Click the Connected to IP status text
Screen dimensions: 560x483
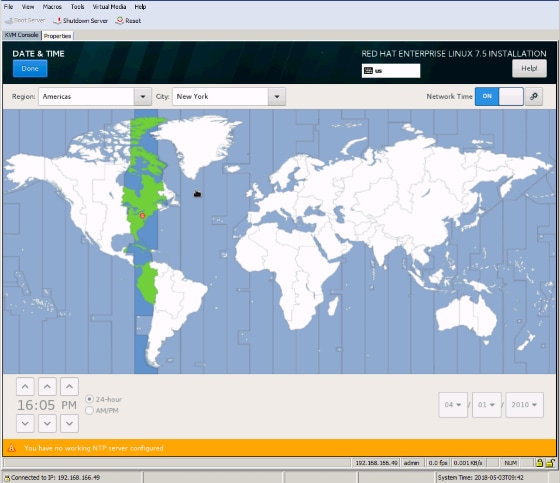(x=55, y=477)
